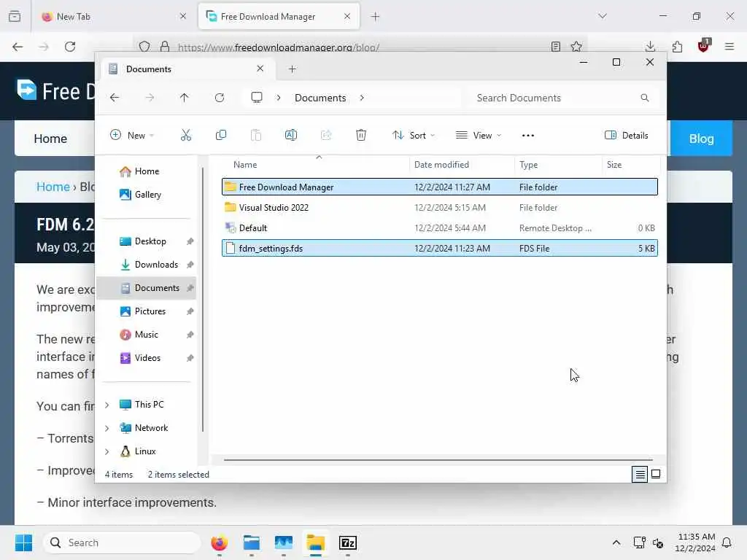Bookmark this page with star icon
747x560 pixels.
(576, 47)
